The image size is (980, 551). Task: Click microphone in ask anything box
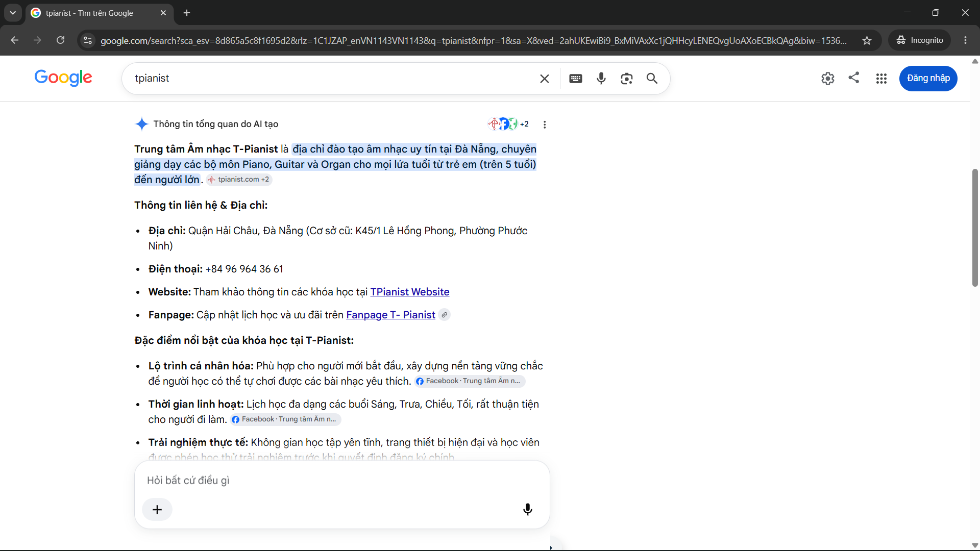pyautogui.click(x=528, y=510)
